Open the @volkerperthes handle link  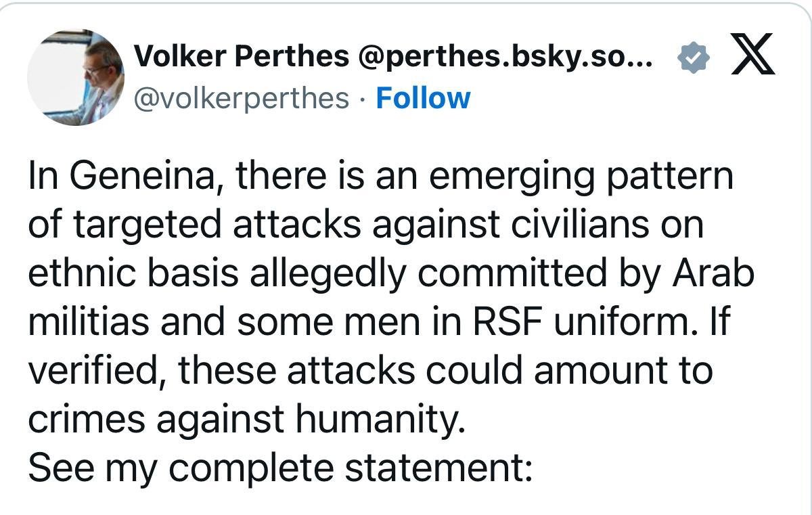coord(242,99)
